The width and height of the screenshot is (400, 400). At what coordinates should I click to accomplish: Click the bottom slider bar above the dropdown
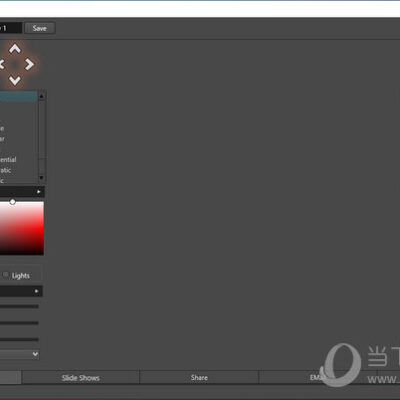click(x=19, y=339)
